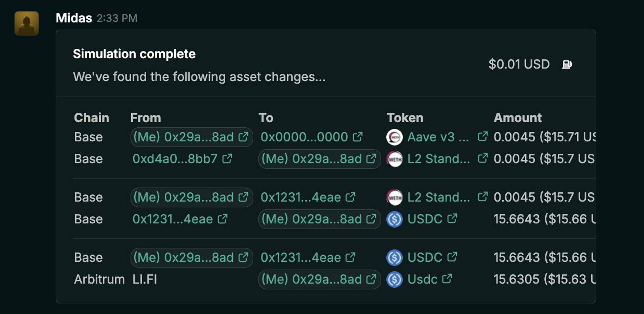Click the Token column header

click(x=405, y=118)
